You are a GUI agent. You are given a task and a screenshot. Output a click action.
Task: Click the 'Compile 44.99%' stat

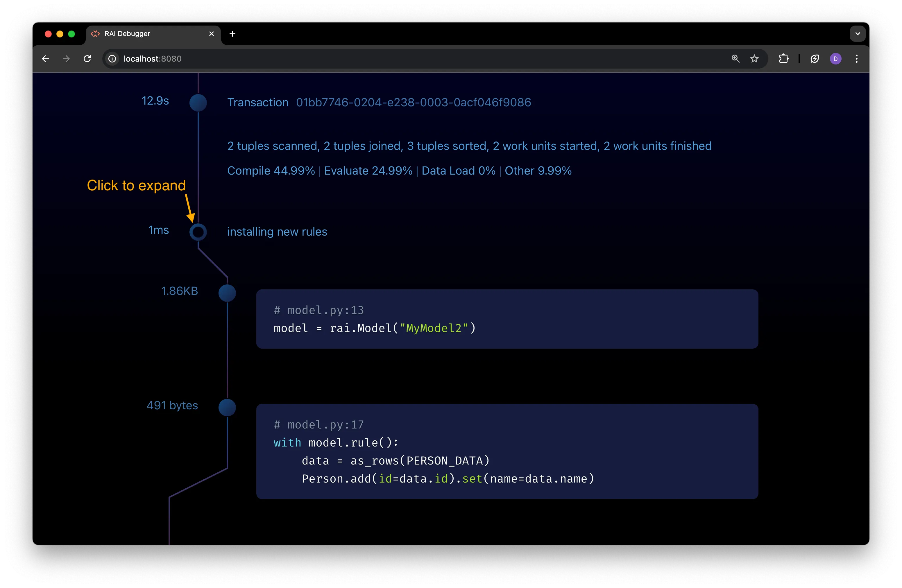[x=271, y=171]
